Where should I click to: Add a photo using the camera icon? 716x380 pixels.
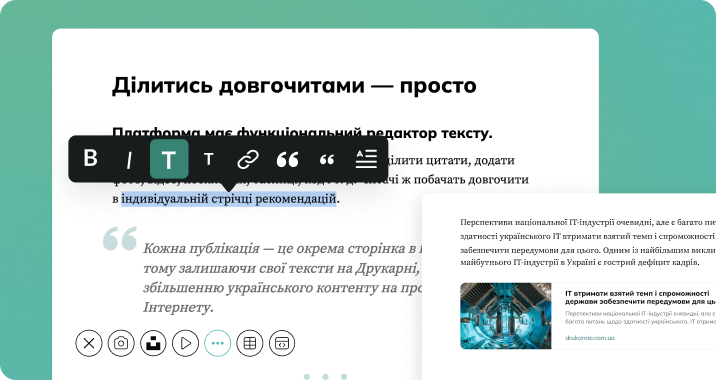coord(121,343)
